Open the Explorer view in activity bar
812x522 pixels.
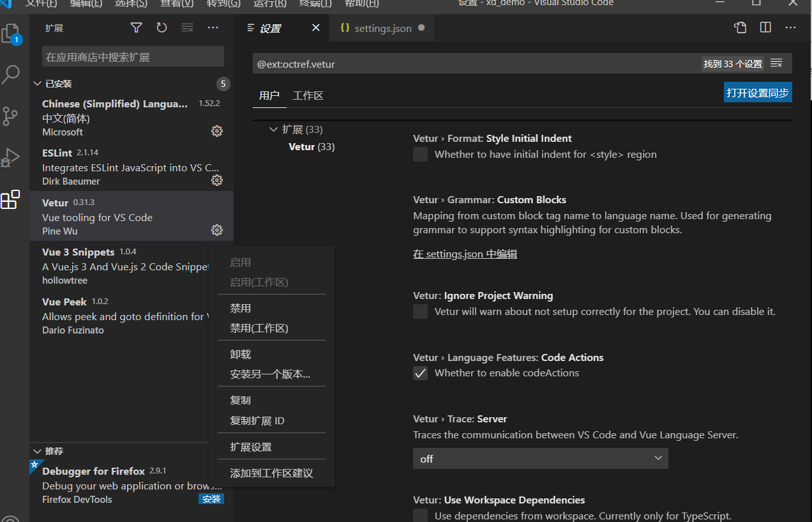point(11,34)
